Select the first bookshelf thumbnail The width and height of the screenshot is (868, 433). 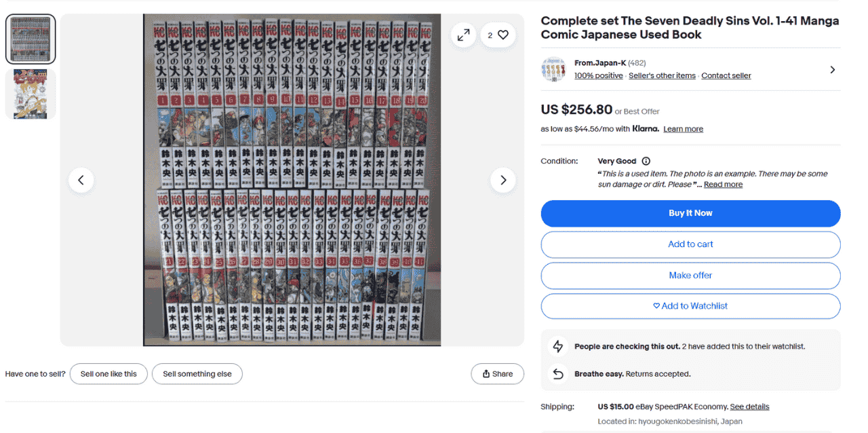coord(31,39)
